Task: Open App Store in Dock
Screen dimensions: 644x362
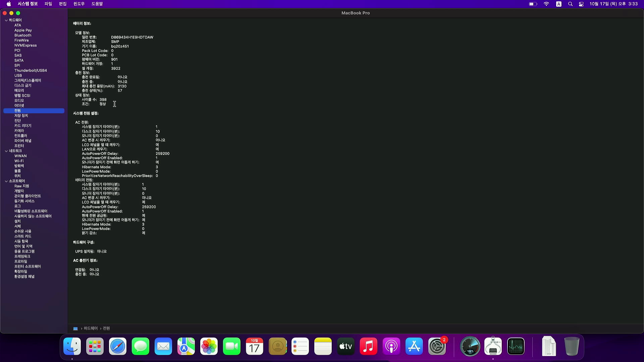Action: pos(414,346)
